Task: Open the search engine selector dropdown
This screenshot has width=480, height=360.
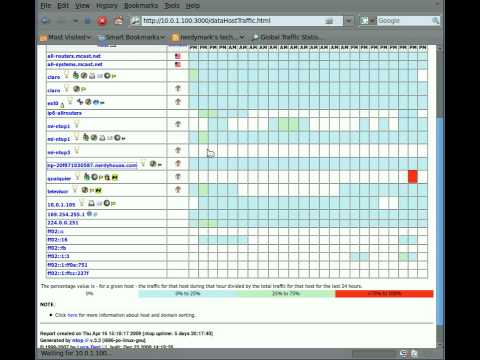Action: pyautogui.click(x=372, y=21)
